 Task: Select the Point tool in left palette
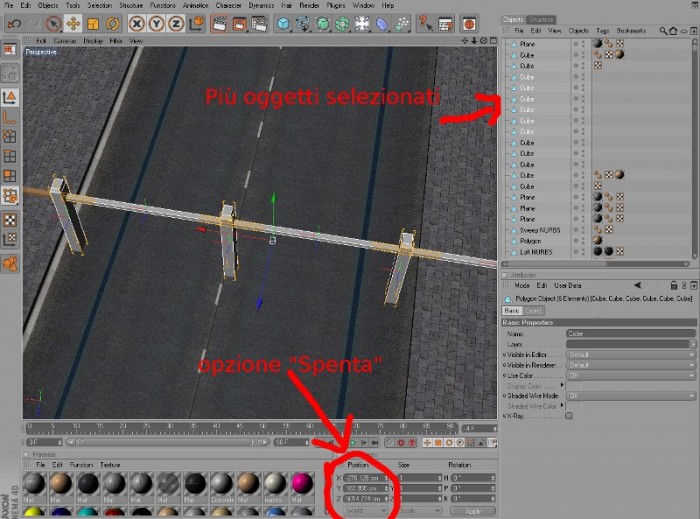point(10,137)
